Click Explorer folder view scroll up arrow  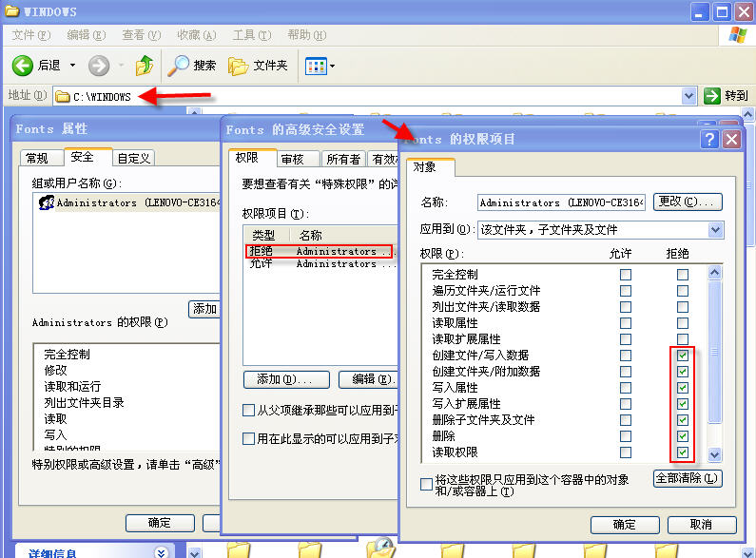coord(747,115)
